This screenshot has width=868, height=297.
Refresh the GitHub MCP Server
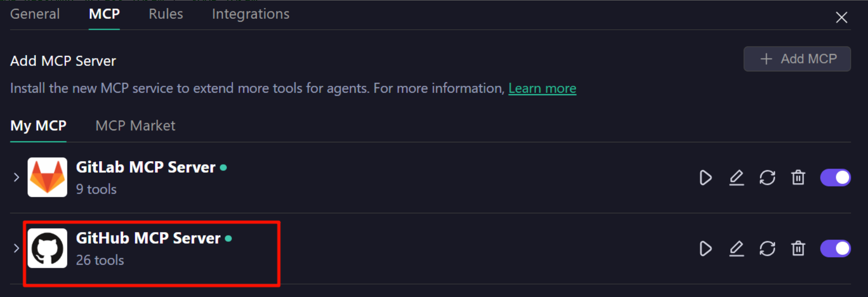click(x=767, y=248)
